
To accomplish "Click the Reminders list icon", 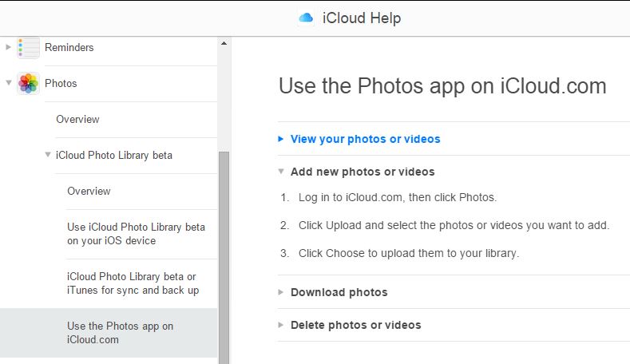I will tap(29, 48).
